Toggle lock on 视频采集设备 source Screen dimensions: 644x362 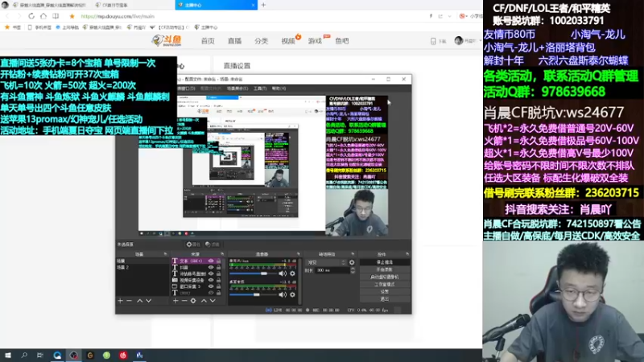click(x=218, y=280)
